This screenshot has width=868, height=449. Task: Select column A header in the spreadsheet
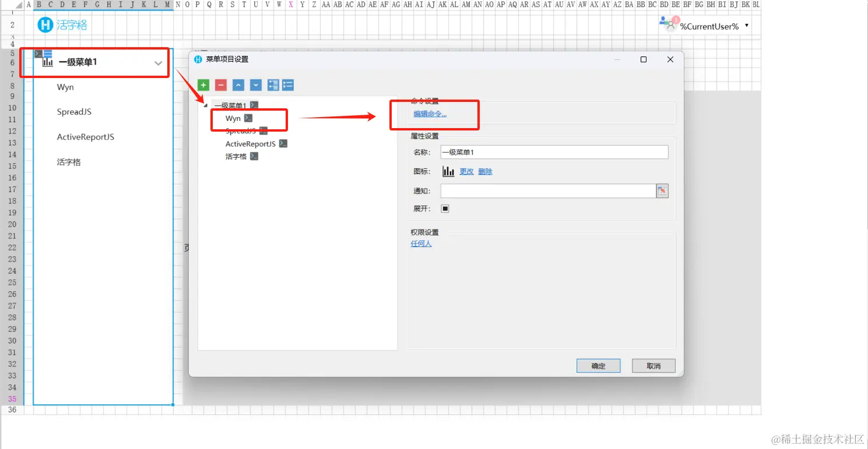(29, 4)
